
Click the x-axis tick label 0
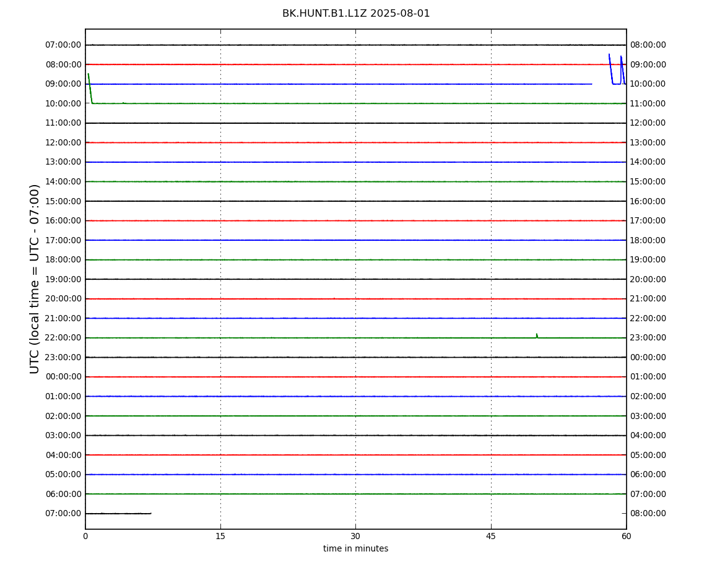click(85, 536)
